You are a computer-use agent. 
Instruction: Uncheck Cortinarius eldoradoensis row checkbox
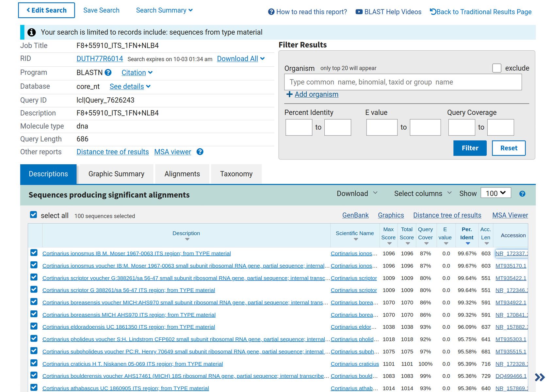(x=34, y=326)
